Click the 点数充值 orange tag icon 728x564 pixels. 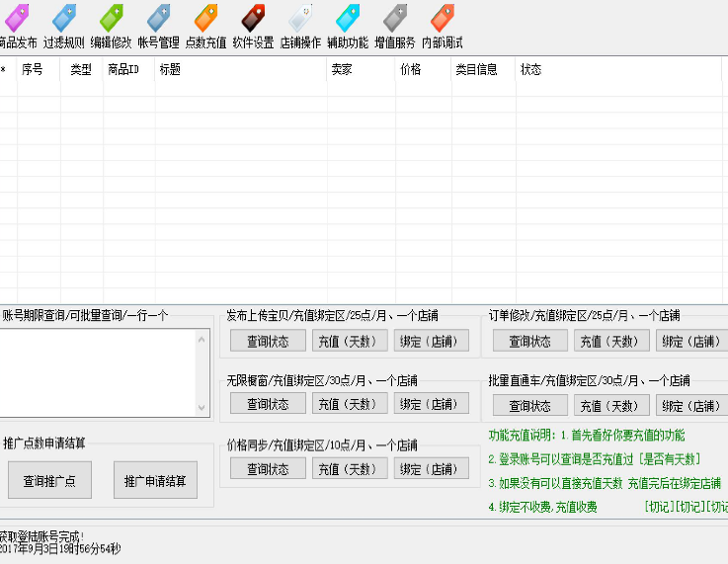tap(205, 18)
